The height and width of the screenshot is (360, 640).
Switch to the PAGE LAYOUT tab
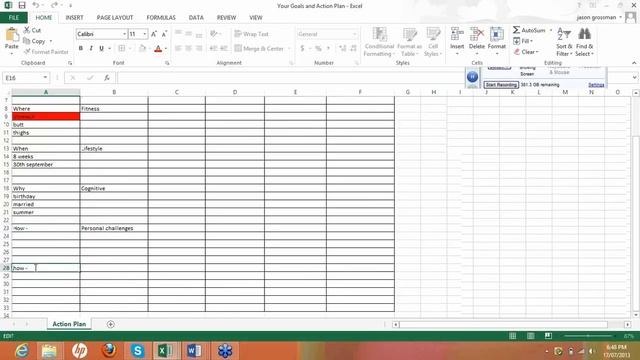115,18
